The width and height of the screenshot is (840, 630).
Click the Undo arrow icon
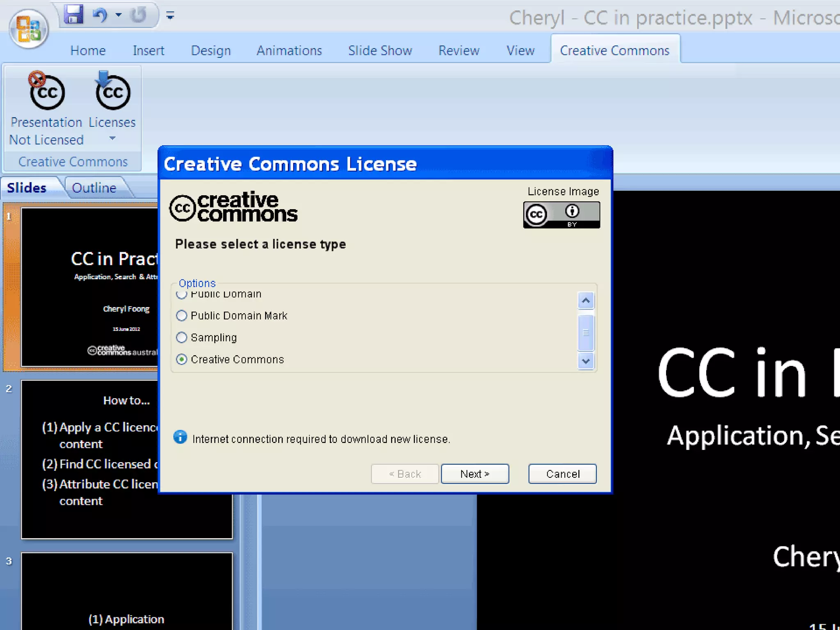[x=100, y=15]
